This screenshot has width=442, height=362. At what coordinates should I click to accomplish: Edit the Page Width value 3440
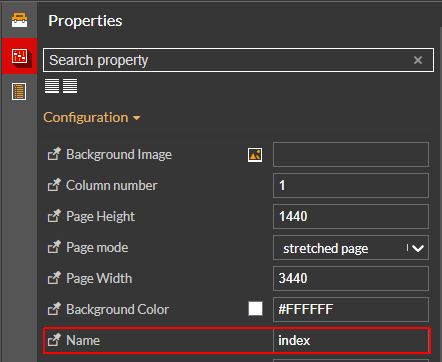tap(351, 278)
